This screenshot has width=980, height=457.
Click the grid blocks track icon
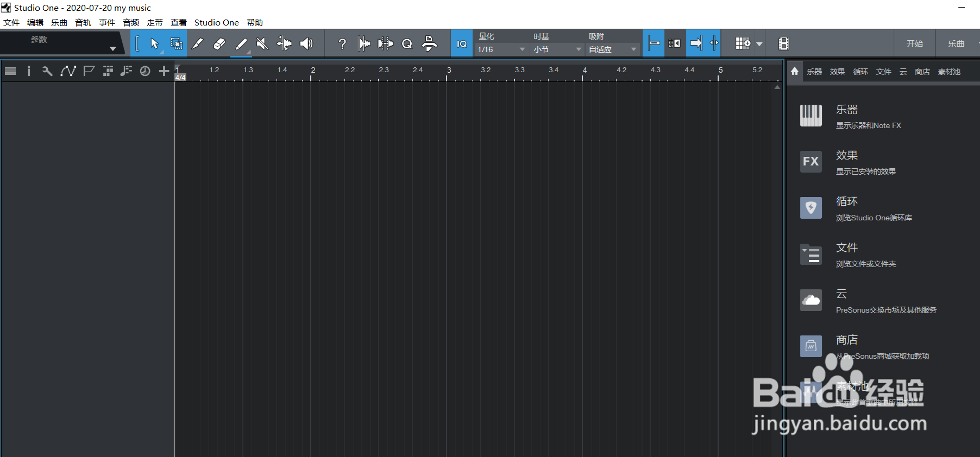tap(108, 71)
